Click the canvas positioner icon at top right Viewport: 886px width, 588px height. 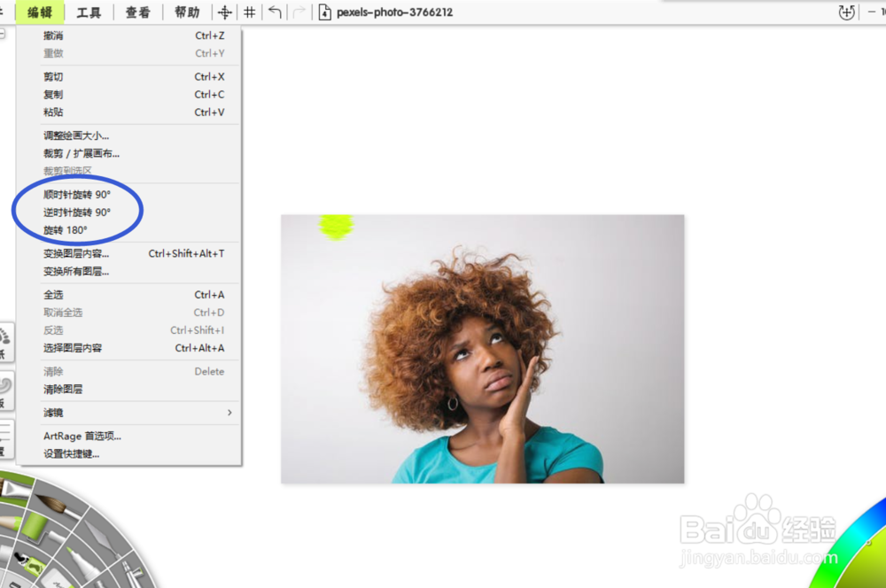tap(846, 12)
